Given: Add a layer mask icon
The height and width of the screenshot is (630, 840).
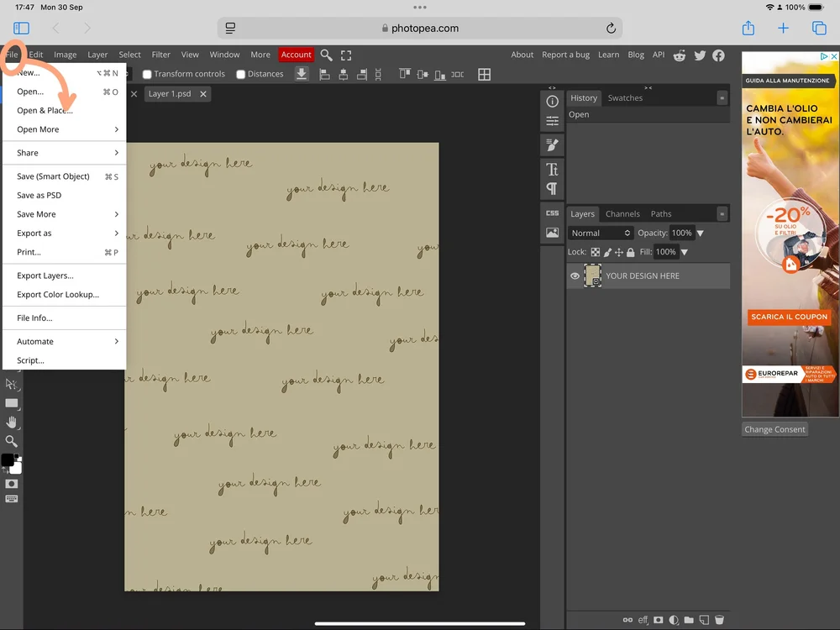Looking at the screenshot, I should click(x=659, y=620).
